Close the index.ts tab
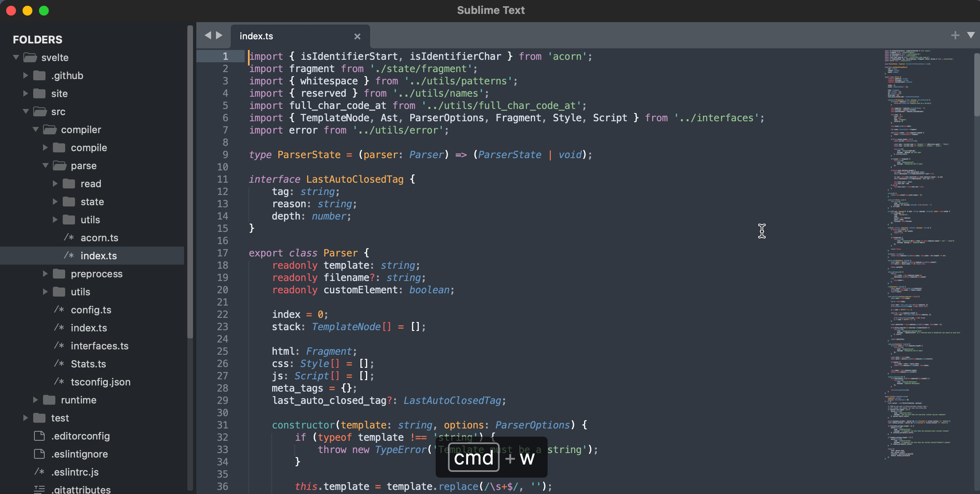The image size is (980, 494). point(357,36)
